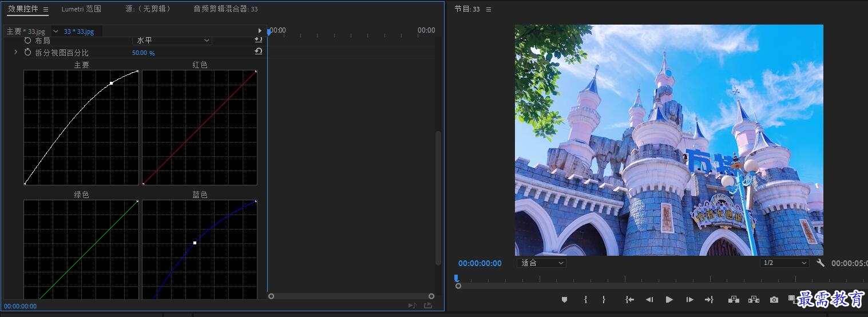Image resolution: width=868 pixels, height=317 pixels.
Task: Add a marker in program monitor
Action: 564,299
